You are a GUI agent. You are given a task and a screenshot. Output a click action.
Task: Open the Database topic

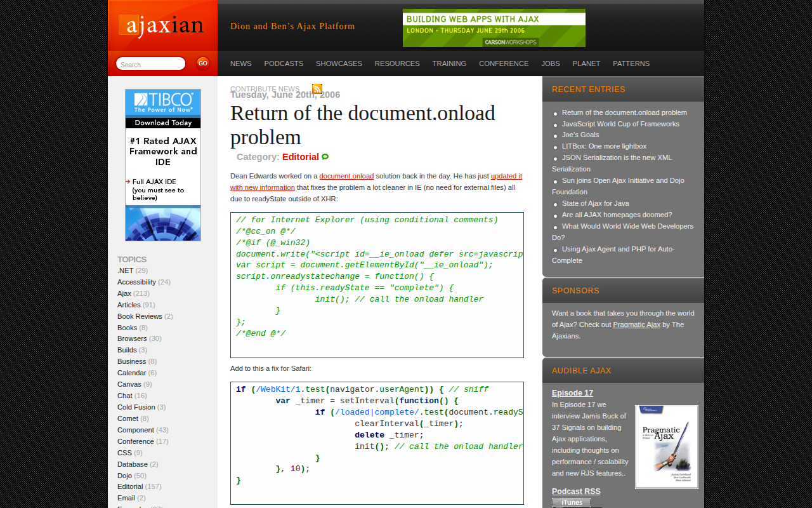pos(133,464)
